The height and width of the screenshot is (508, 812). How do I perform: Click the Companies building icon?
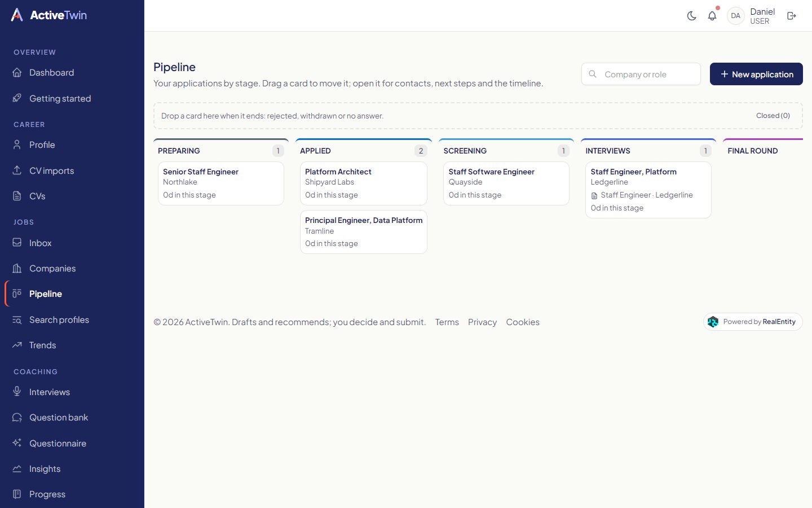pos(17,268)
